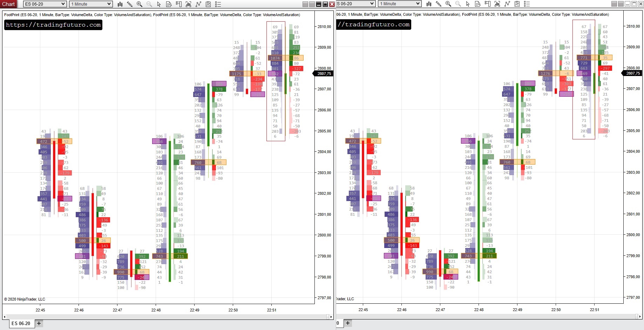Image resolution: width=644 pixels, height=330 pixels.
Task: Open Strategies icon in left chart toolbar
Action: coord(208,4)
